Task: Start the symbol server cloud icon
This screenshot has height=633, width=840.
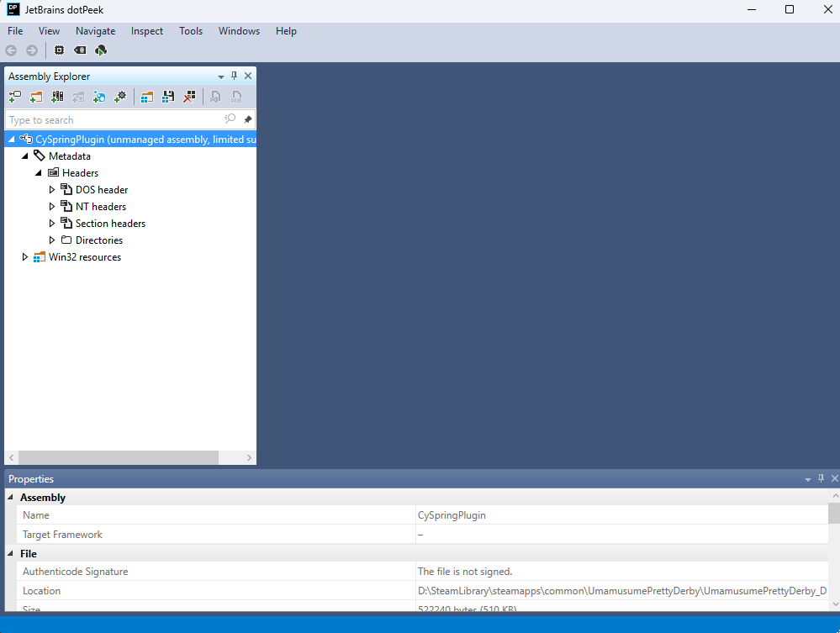Action: pos(101,50)
